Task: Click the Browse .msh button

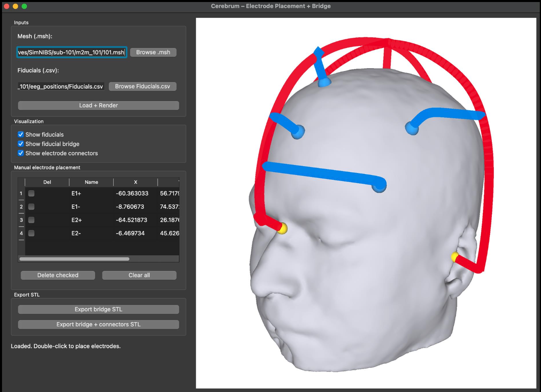Action: [153, 52]
